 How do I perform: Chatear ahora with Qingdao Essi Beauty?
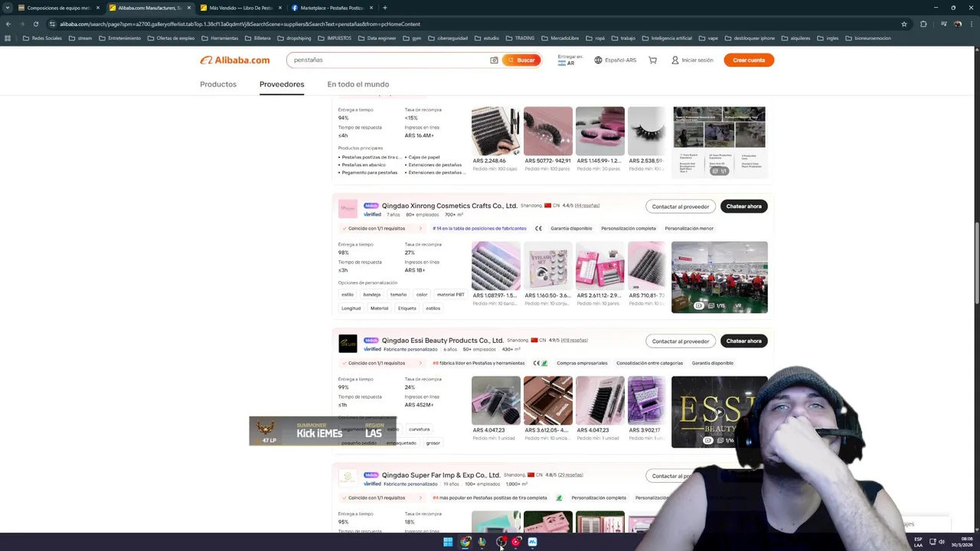pos(743,341)
